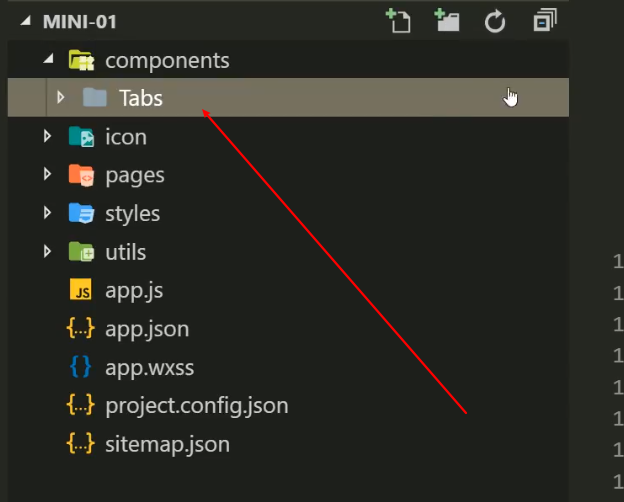Click the green utils folder icon

click(x=81, y=252)
